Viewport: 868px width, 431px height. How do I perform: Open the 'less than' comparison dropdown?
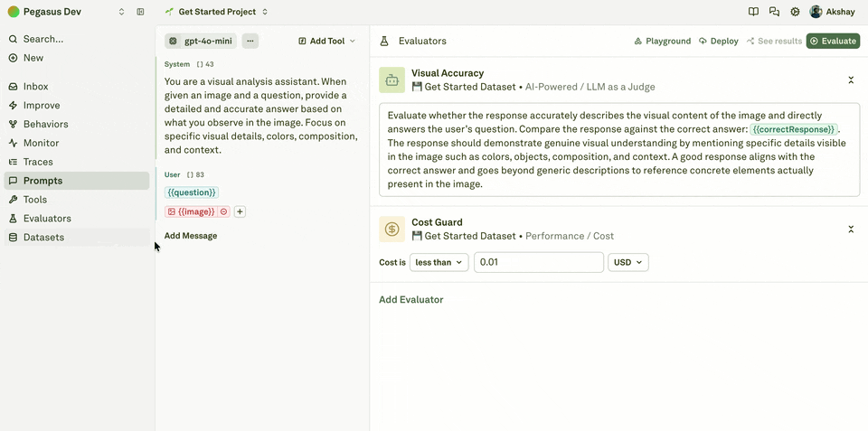coord(439,262)
